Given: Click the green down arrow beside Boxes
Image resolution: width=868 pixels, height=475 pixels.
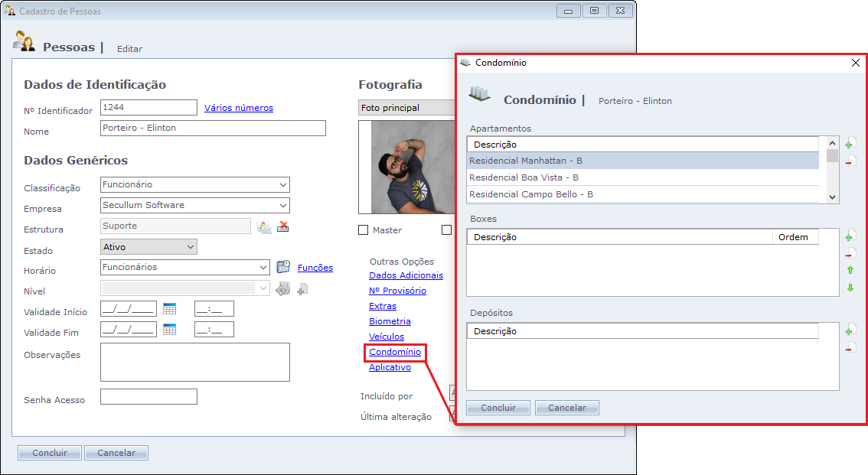Looking at the screenshot, I should (x=850, y=288).
